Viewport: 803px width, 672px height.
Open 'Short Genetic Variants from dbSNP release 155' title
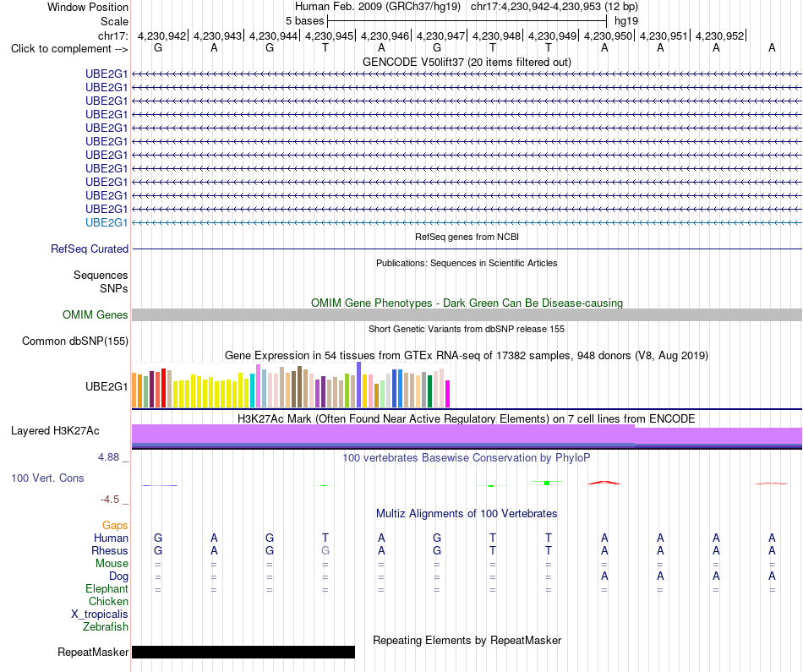pyautogui.click(x=467, y=329)
